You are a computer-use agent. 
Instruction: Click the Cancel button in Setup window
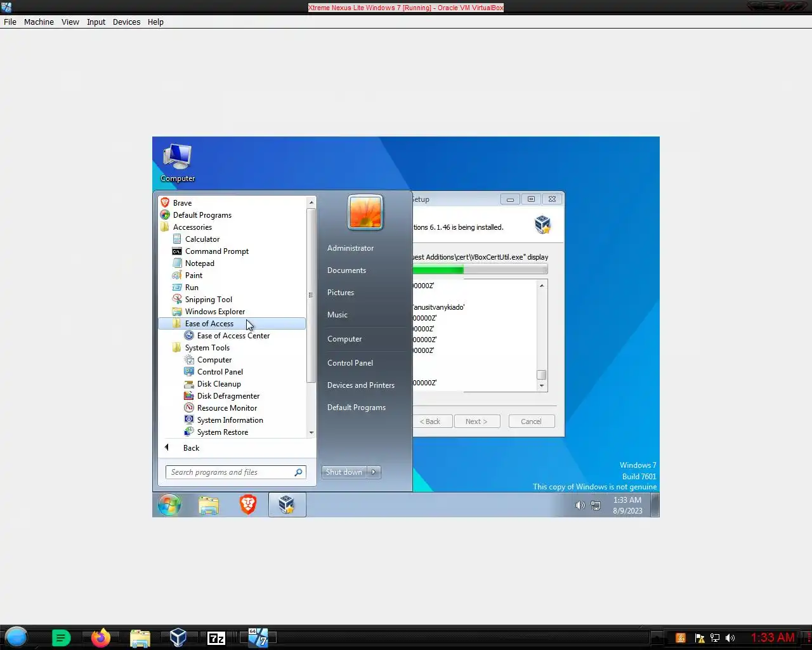pos(531,421)
